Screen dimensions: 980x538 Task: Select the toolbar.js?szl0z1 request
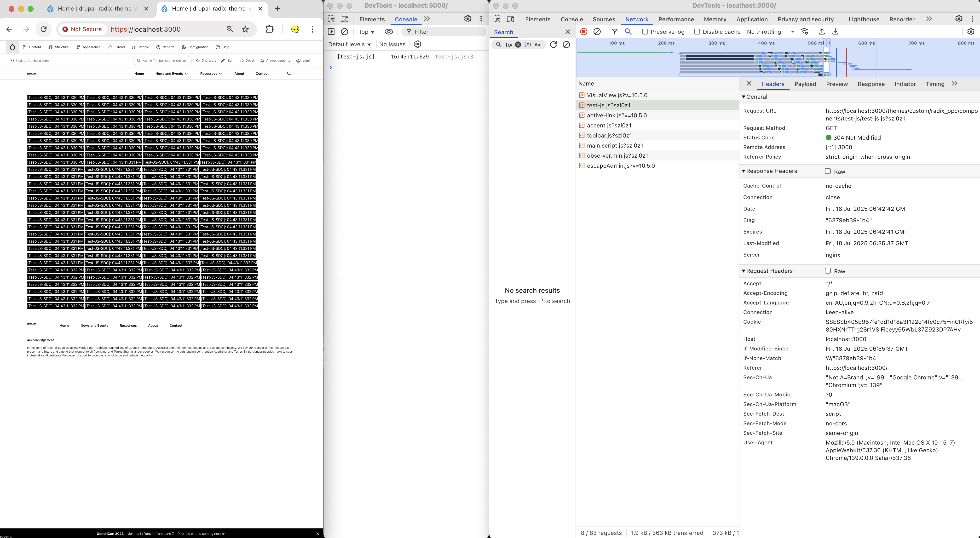click(609, 135)
